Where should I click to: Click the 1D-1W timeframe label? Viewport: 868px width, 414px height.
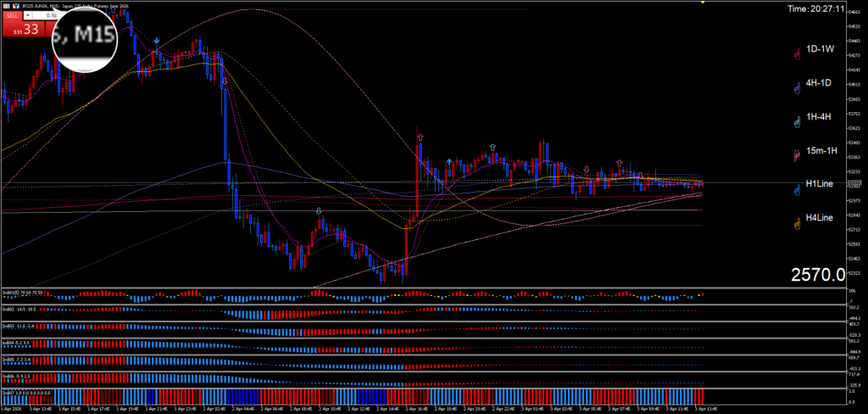coord(821,49)
